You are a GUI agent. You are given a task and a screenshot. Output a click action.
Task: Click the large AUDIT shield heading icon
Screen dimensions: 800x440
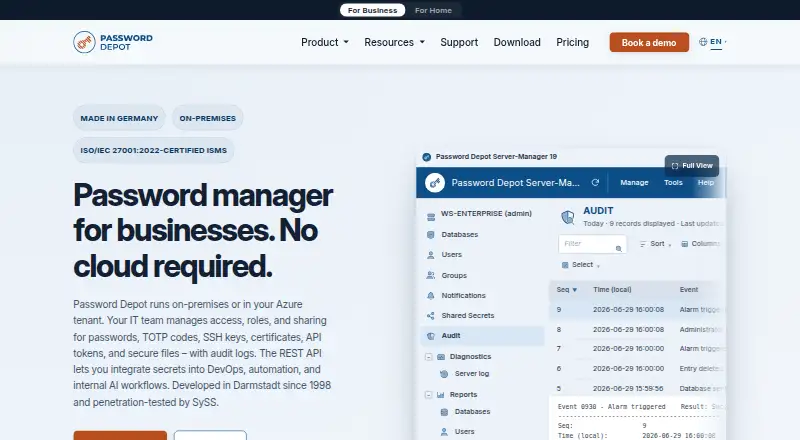tap(568, 217)
